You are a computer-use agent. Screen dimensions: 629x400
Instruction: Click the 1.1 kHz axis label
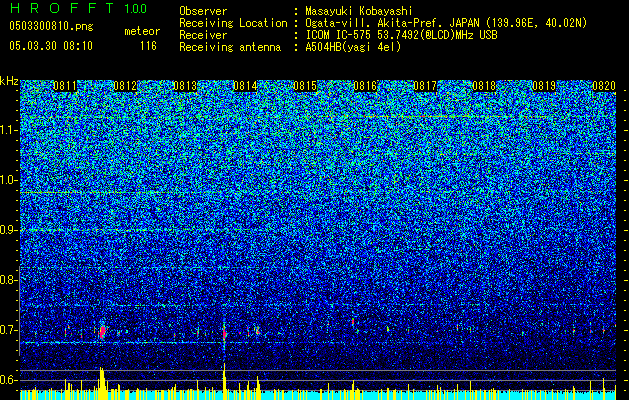click(9, 130)
